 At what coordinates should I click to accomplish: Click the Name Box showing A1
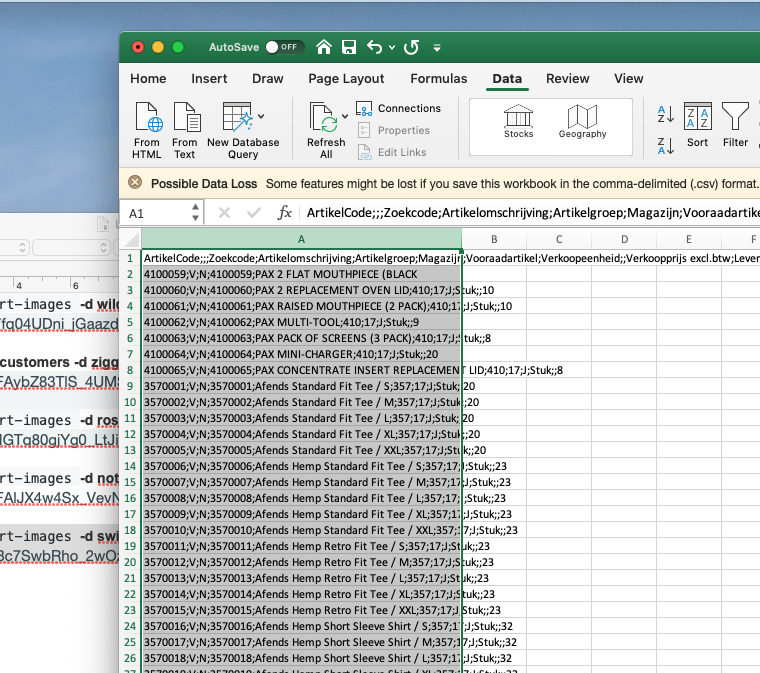coord(158,213)
